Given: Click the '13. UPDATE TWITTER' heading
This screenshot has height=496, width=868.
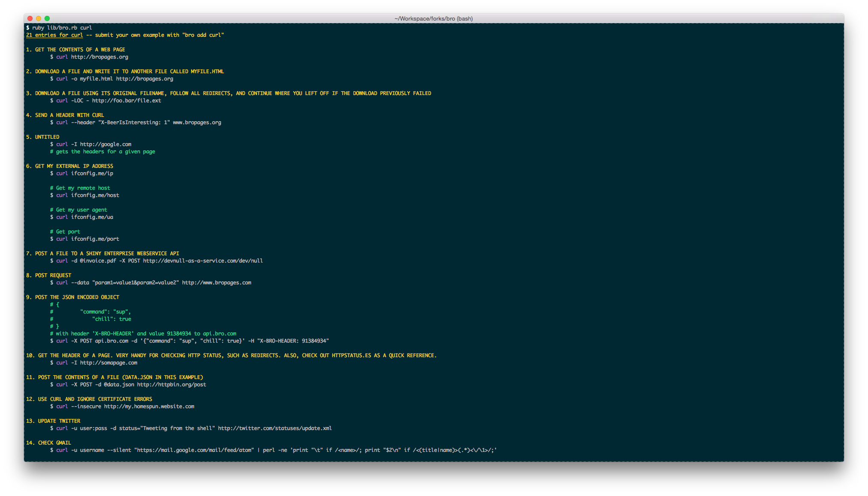Looking at the screenshot, I should (53, 421).
